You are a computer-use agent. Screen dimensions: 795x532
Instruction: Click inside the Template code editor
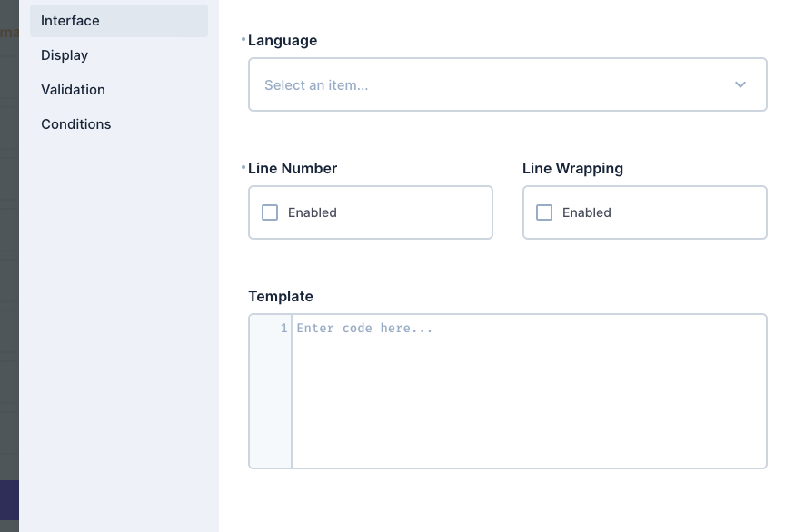(529, 390)
